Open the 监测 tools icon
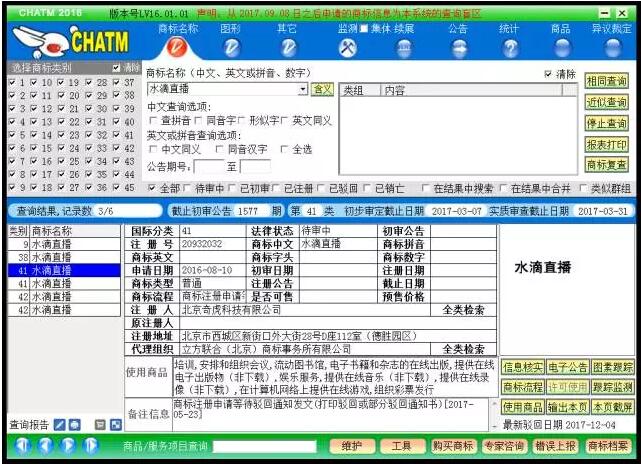Screen dimensions: 641x465 pos(347,48)
